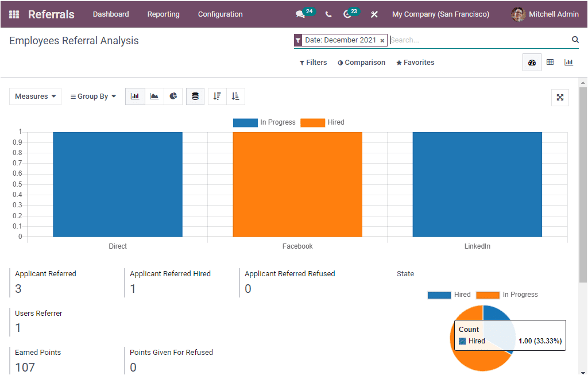Viewport: 588px width, 375px height.
Task: Remove the December 2021 date filter
Action: tap(382, 40)
